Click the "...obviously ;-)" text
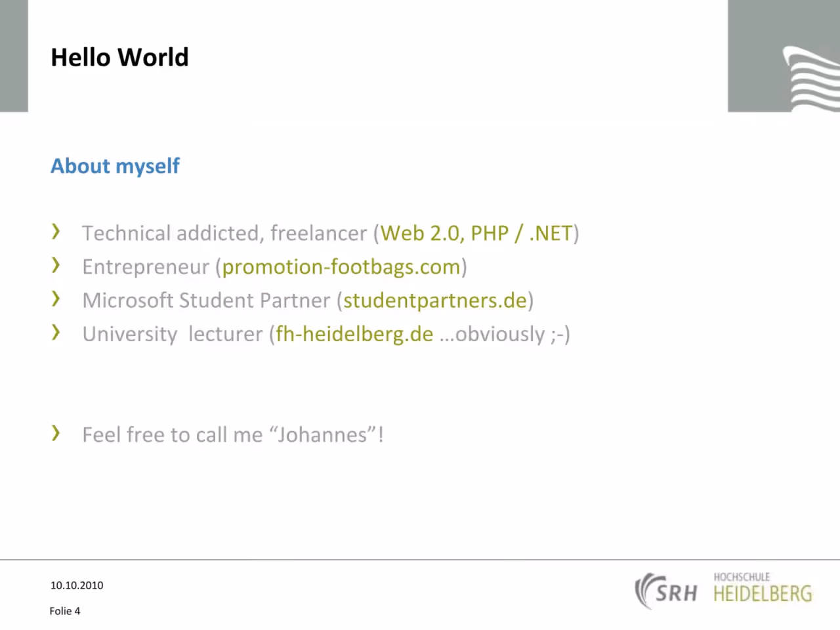The image size is (840, 630). pyautogui.click(x=505, y=334)
